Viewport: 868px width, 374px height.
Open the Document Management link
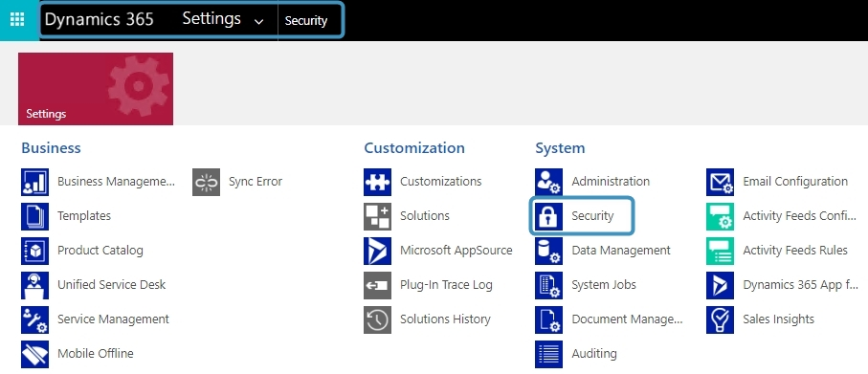click(627, 319)
